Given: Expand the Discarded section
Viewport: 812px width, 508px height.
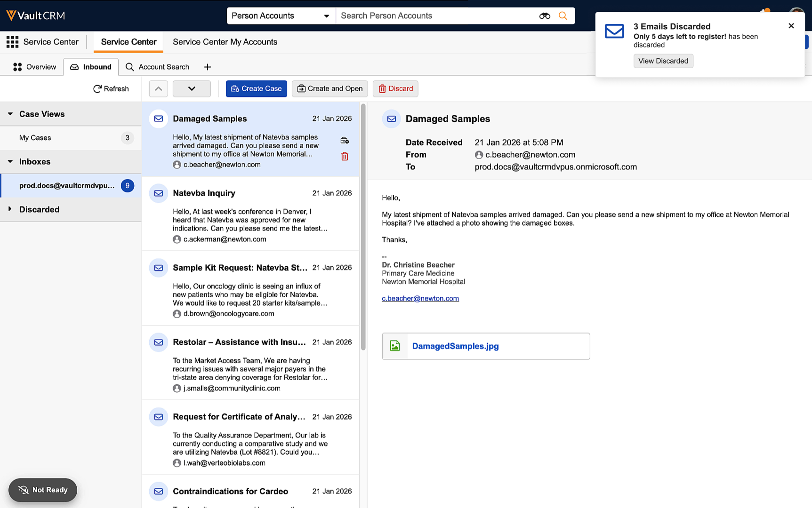Looking at the screenshot, I should [10, 209].
